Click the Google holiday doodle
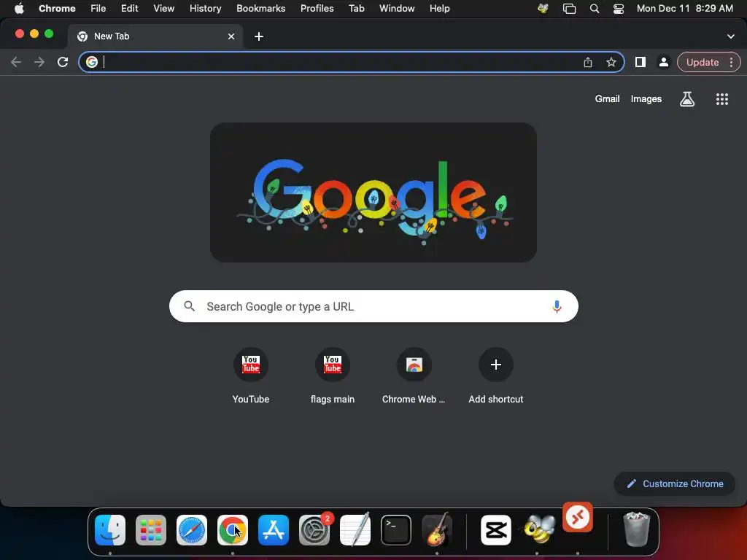Image resolution: width=747 pixels, height=560 pixels. point(373,192)
